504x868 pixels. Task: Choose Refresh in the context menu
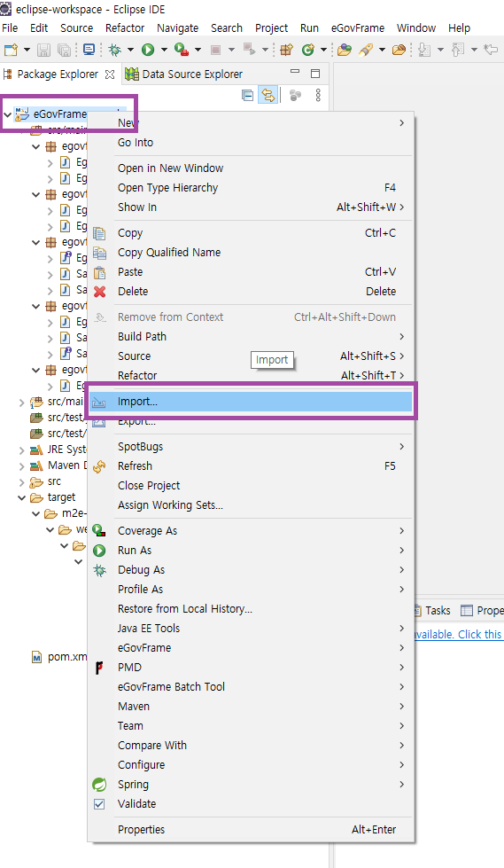point(251,466)
